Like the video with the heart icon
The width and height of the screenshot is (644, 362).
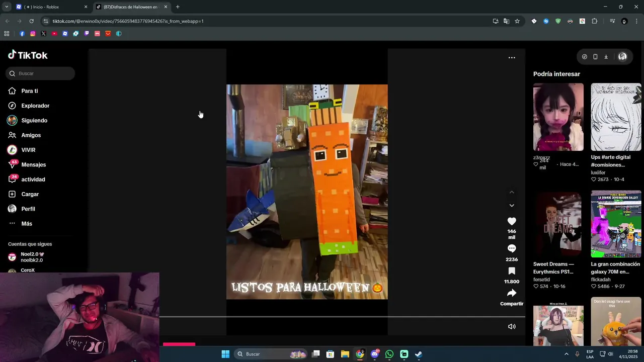[x=512, y=221]
